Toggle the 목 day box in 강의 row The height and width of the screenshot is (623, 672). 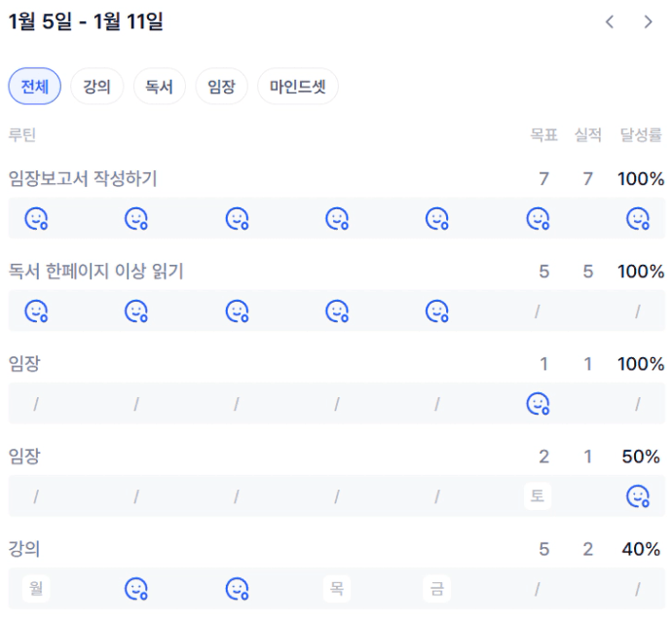[337, 589]
